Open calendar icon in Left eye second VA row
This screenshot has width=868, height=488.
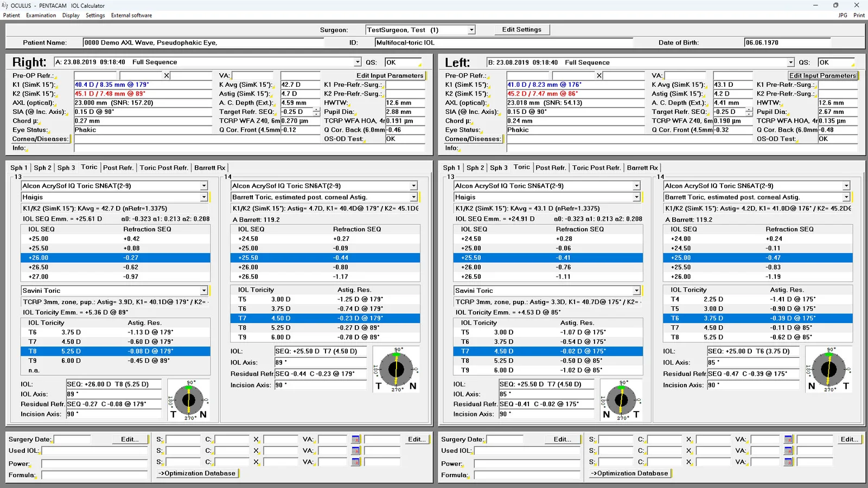(x=788, y=451)
